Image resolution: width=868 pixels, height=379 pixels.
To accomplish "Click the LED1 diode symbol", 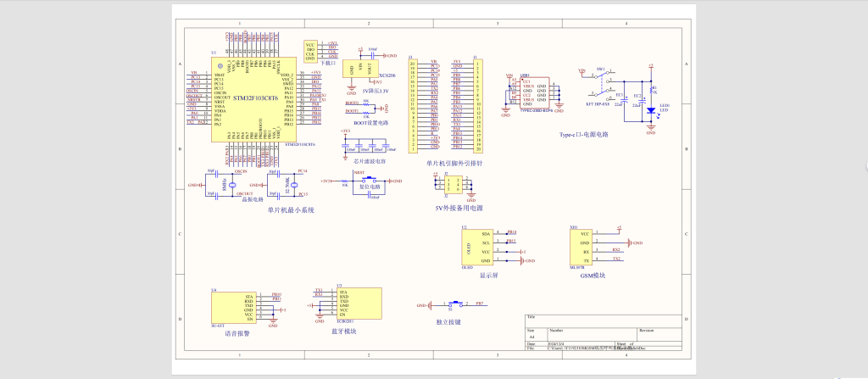I will (x=650, y=109).
